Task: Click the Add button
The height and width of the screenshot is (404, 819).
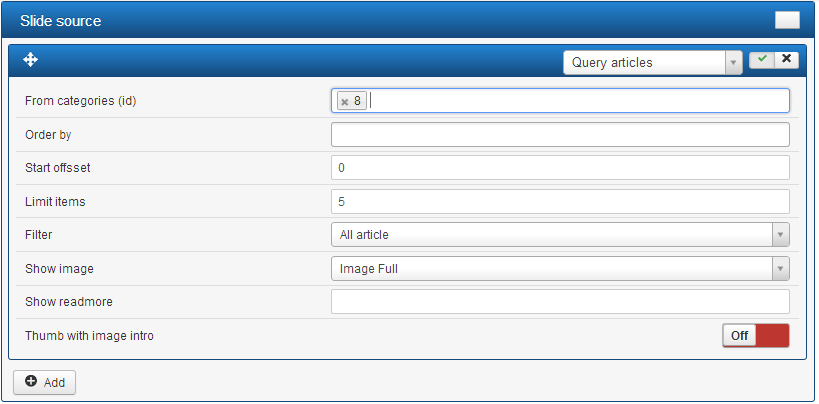Action: click(44, 382)
